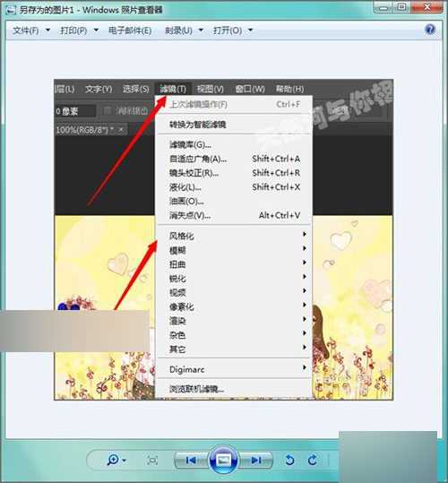Click the actual size view icon
This screenshot has height=483, width=448.
click(152, 461)
